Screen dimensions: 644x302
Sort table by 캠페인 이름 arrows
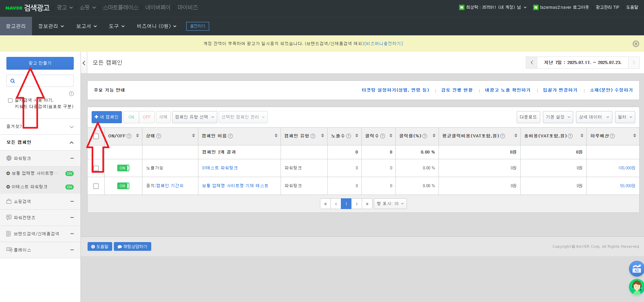pos(276,136)
